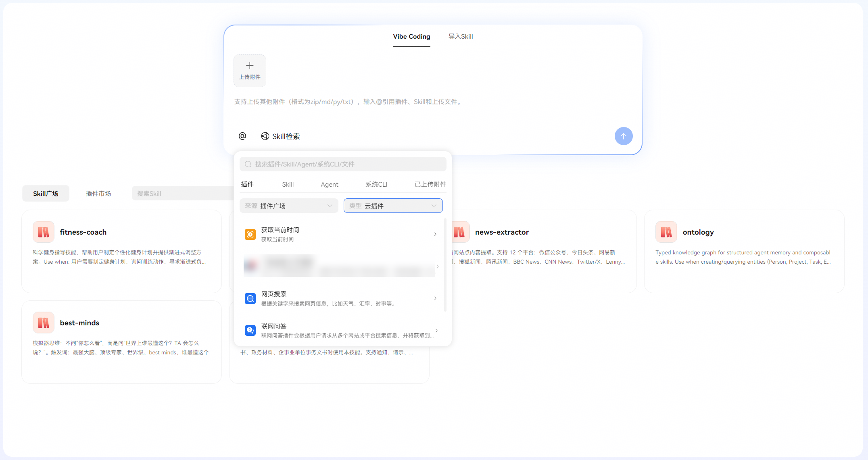
Task: Select the Agent tab in the popup
Action: 330,184
